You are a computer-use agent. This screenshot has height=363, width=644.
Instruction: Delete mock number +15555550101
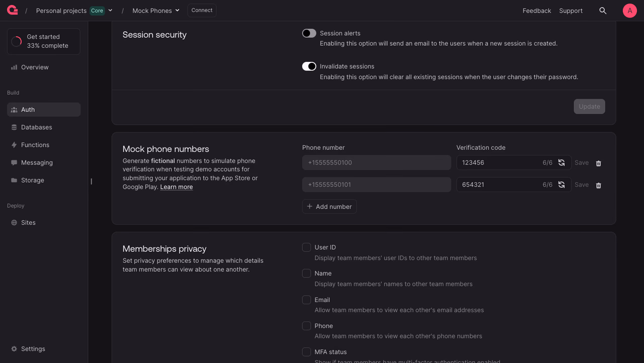599,185
